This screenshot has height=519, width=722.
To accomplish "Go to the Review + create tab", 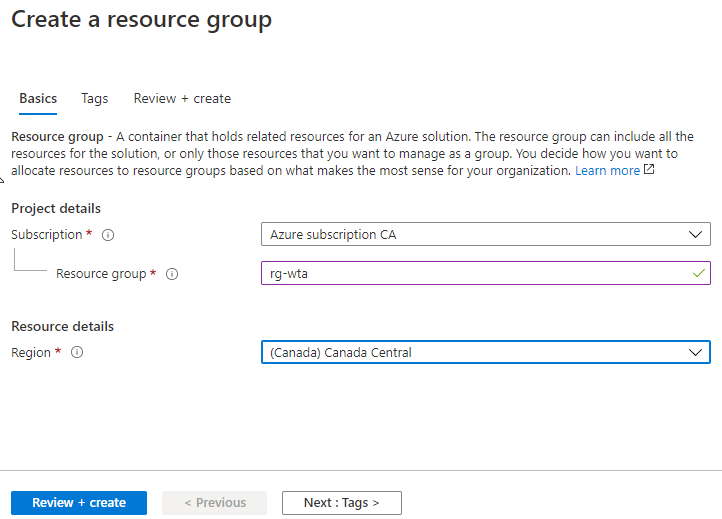I will click(x=182, y=99).
